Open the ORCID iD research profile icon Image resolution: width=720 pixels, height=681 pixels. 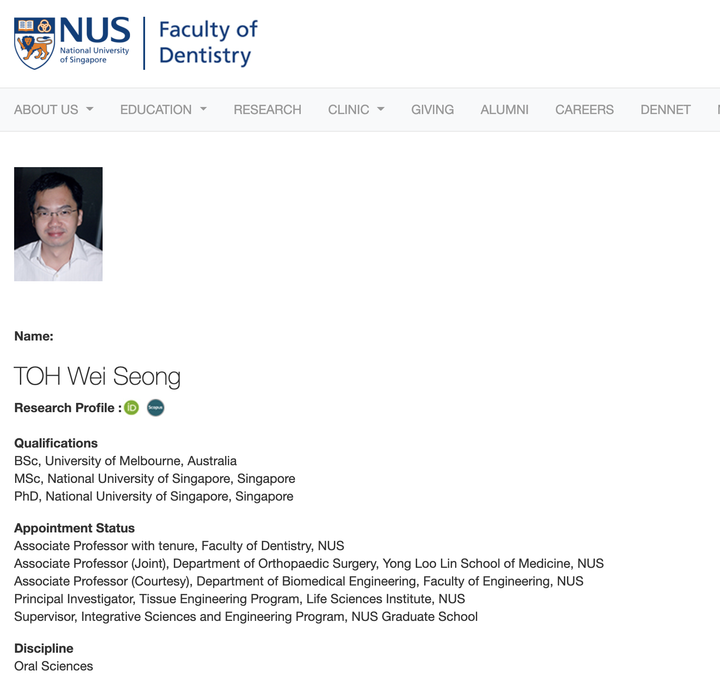(132, 407)
